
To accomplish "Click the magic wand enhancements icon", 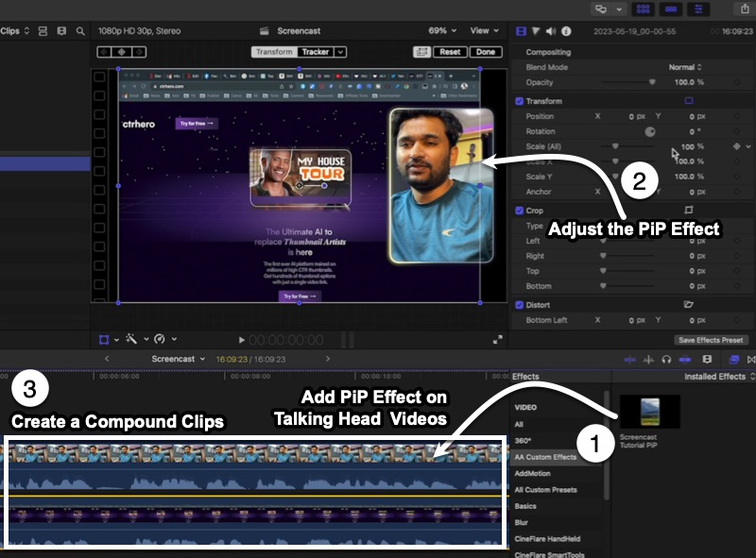I will click(131, 339).
